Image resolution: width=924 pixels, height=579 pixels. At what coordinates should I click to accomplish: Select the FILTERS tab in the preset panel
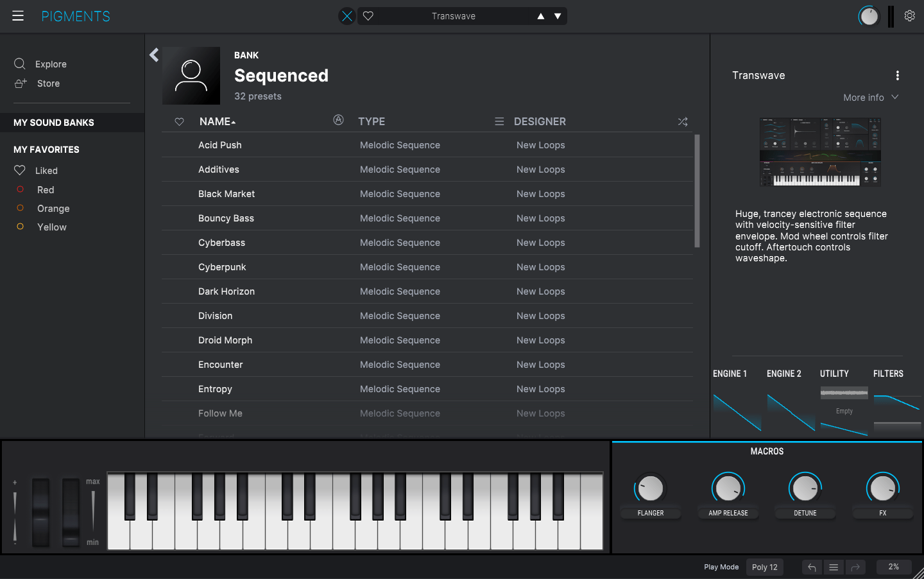[888, 373]
